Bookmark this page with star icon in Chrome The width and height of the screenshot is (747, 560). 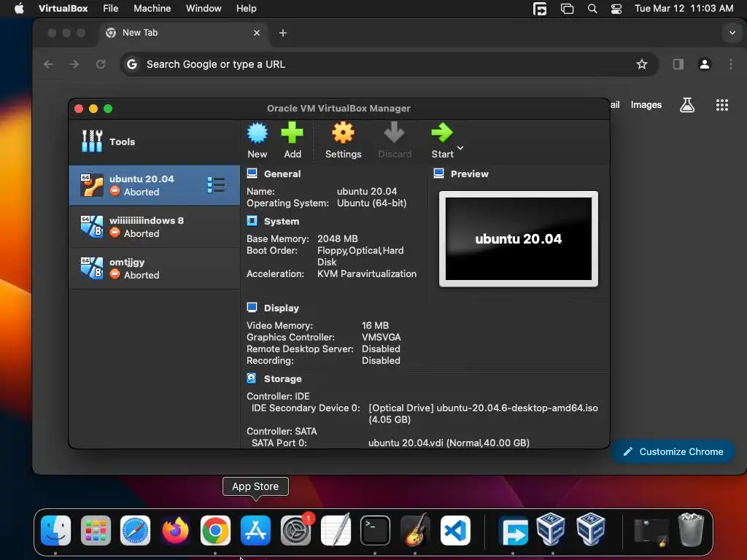pos(642,64)
